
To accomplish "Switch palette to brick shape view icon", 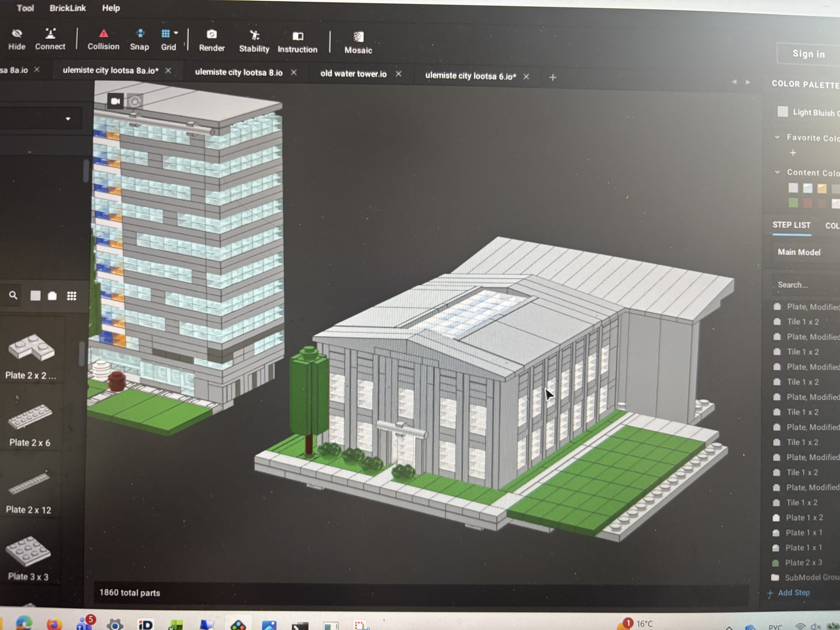I will pyautogui.click(x=52, y=296).
